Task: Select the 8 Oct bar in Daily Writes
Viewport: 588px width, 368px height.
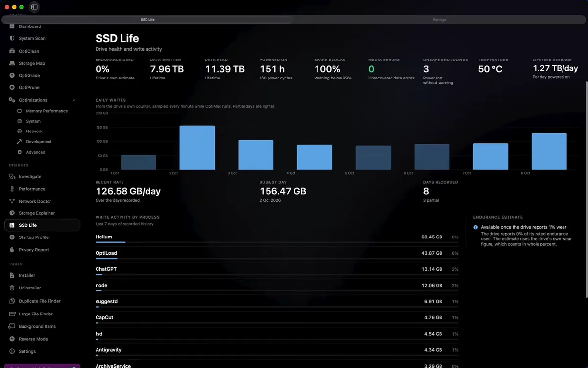Action: pos(549,152)
